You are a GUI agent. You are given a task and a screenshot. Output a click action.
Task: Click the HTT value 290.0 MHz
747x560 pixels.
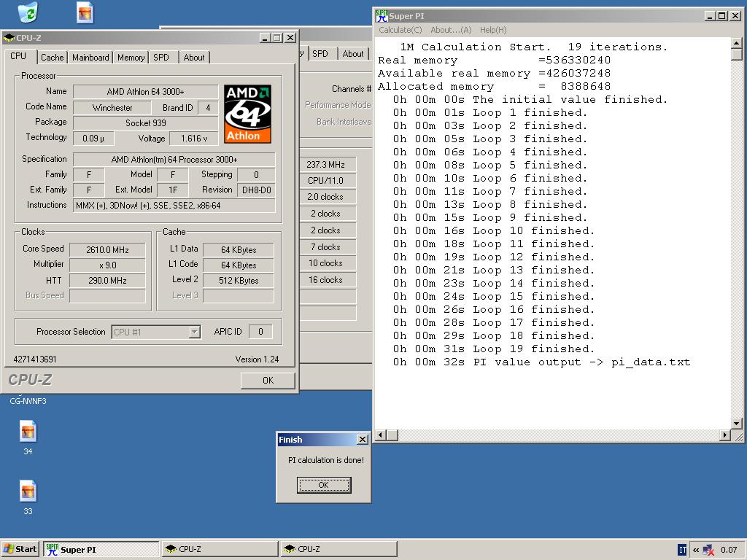(x=107, y=281)
